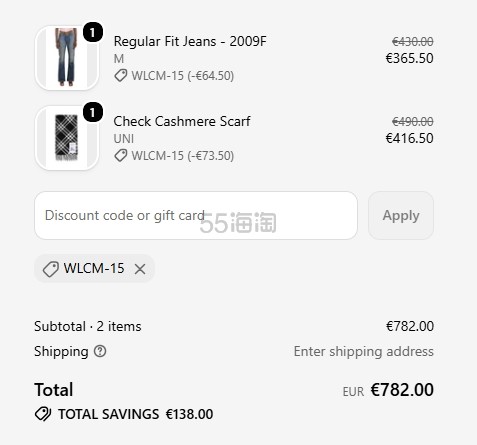Click the Check Cashmere Scarf title
The image size is (477, 445).
[x=182, y=121]
